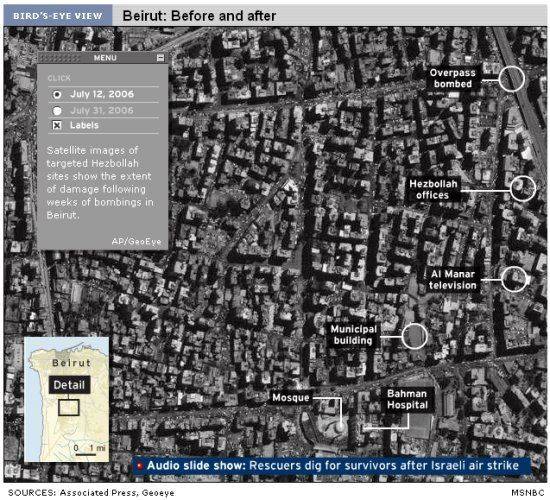Click the Al Manar television text label
550x500 pixels.
click(x=452, y=280)
